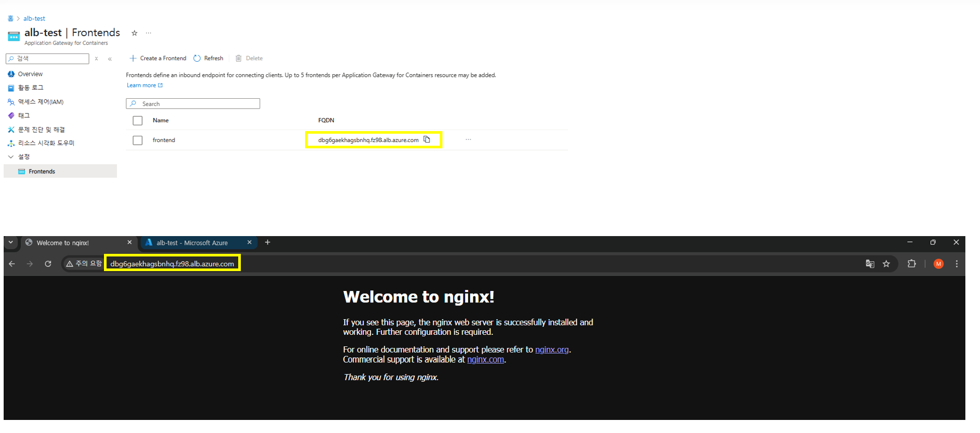Open the more options ellipsis beside title

pyautogui.click(x=148, y=33)
